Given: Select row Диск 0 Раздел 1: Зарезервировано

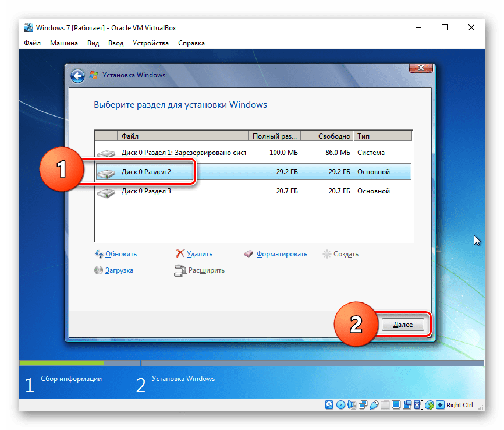Looking at the screenshot, I should pos(253,153).
